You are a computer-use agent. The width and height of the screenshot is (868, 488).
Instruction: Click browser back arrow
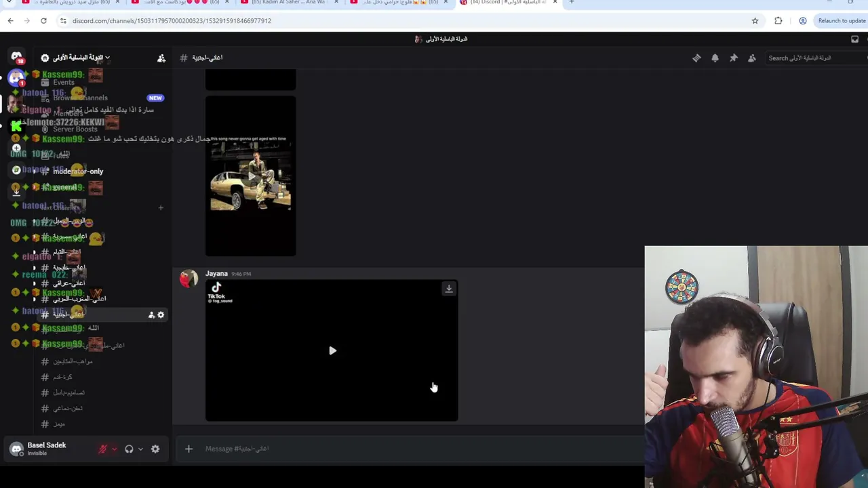tap(10, 21)
